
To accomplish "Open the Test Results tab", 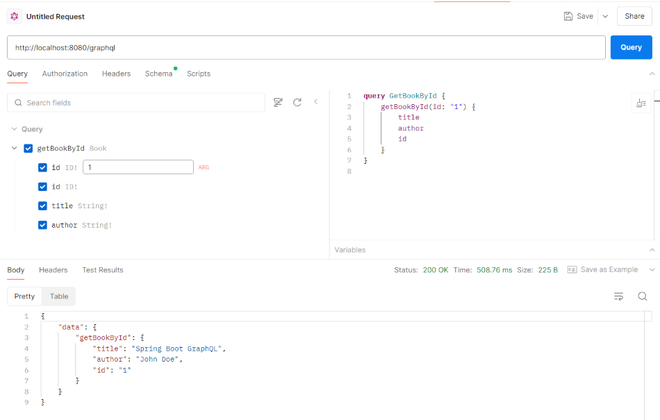I will [103, 270].
